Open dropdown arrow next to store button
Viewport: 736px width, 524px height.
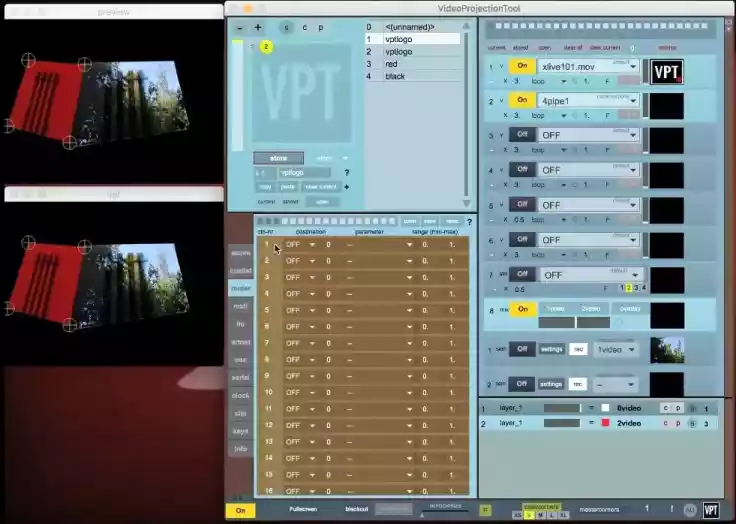pos(345,158)
